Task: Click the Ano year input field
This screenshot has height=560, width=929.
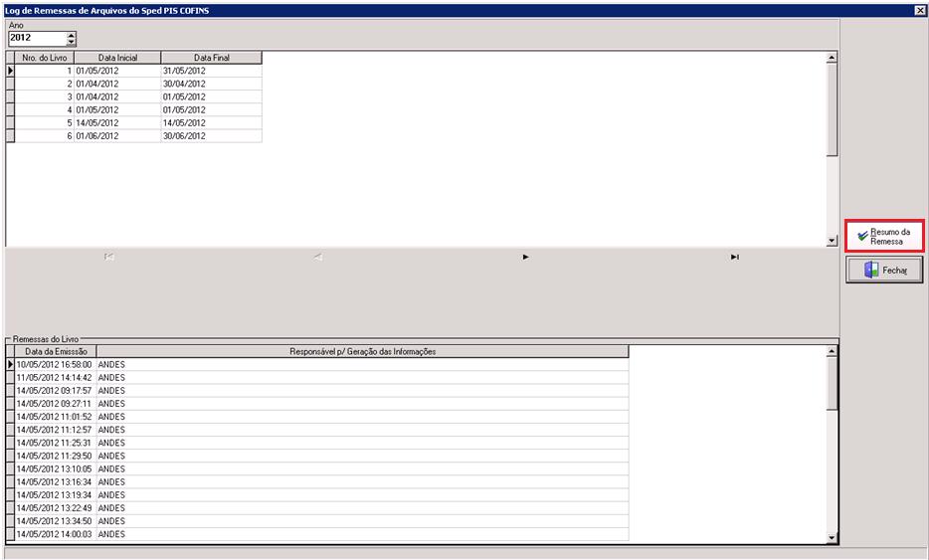Action: click(36, 38)
